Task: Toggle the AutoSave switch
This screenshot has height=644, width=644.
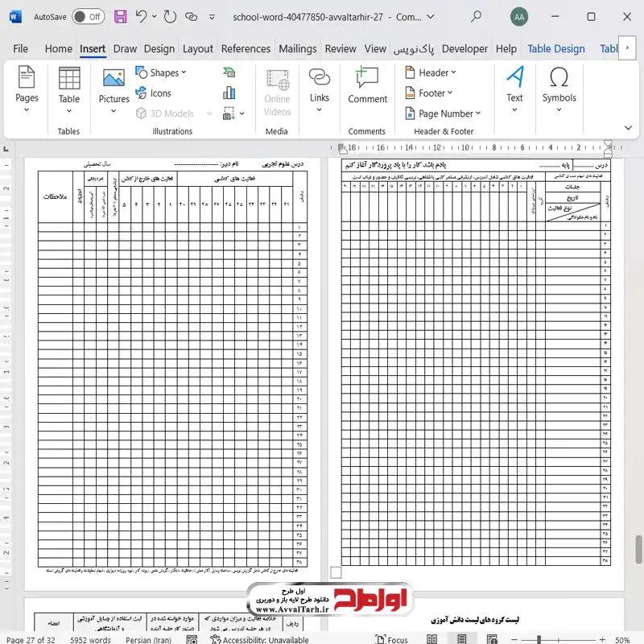Action: 89,17
